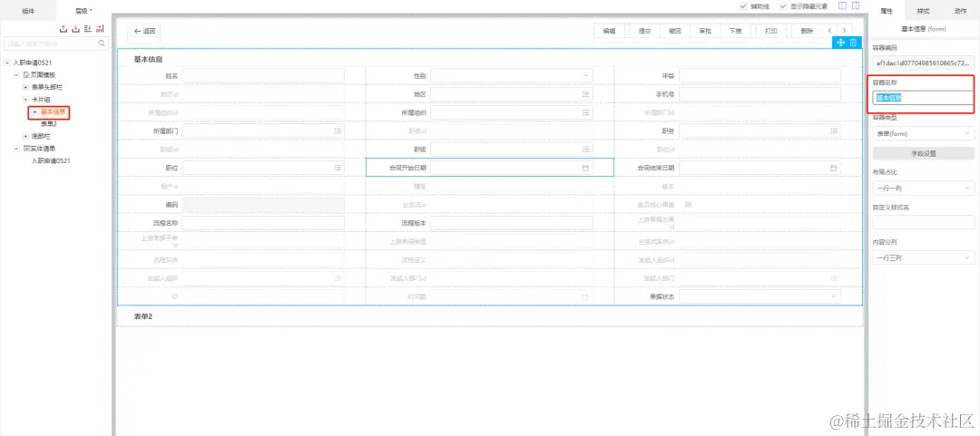This screenshot has height=436, width=980.
Task: Open the 单据状态 dropdown
Action: click(x=760, y=296)
